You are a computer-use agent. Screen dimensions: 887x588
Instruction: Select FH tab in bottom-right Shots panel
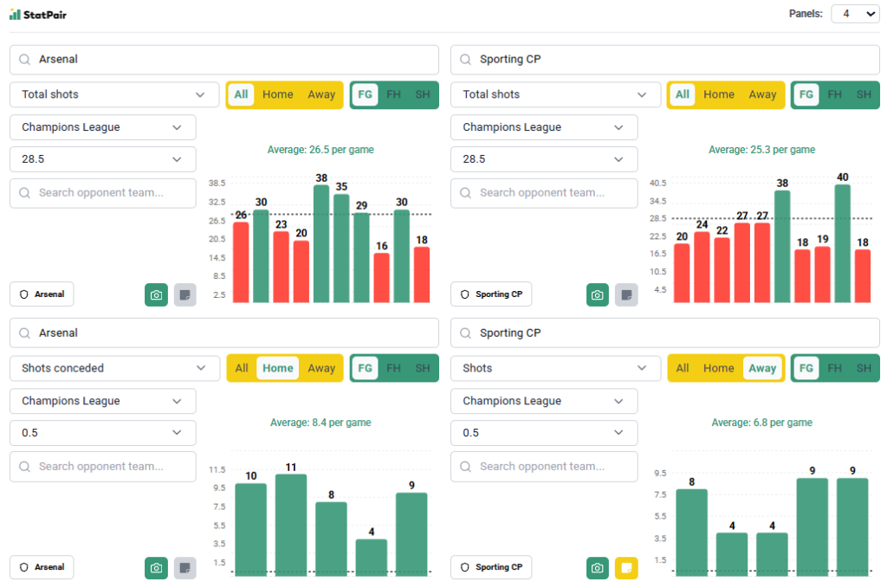pyautogui.click(x=834, y=368)
